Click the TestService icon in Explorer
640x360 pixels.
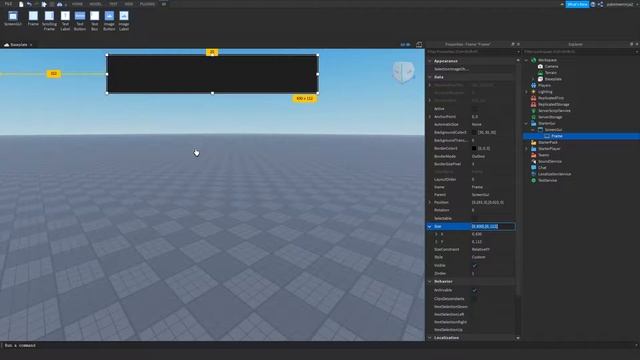click(533, 180)
